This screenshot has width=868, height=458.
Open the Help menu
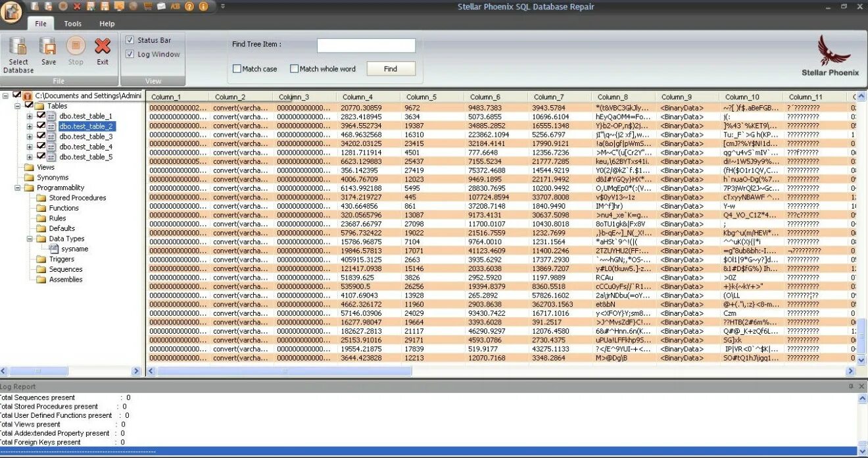[x=107, y=23]
